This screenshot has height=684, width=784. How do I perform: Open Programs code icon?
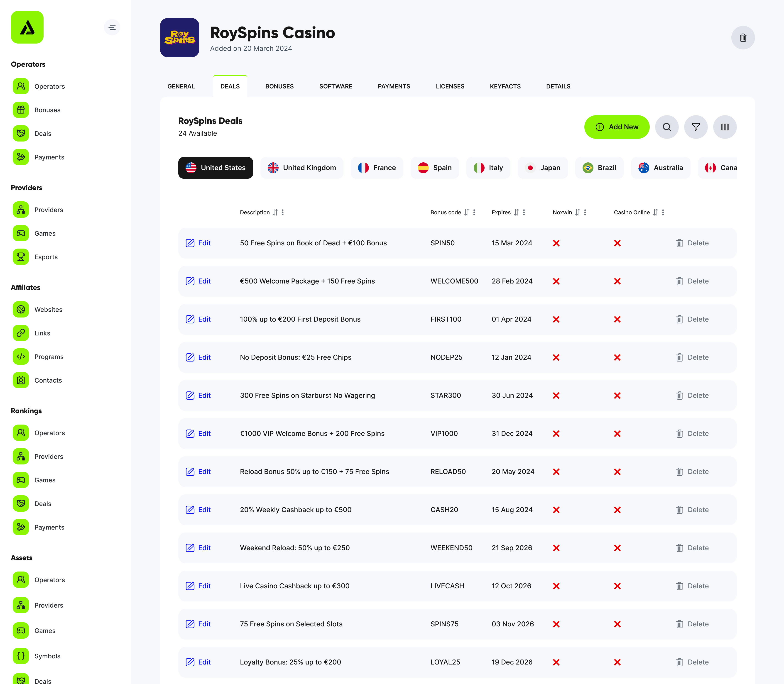pyautogui.click(x=21, y=357)
